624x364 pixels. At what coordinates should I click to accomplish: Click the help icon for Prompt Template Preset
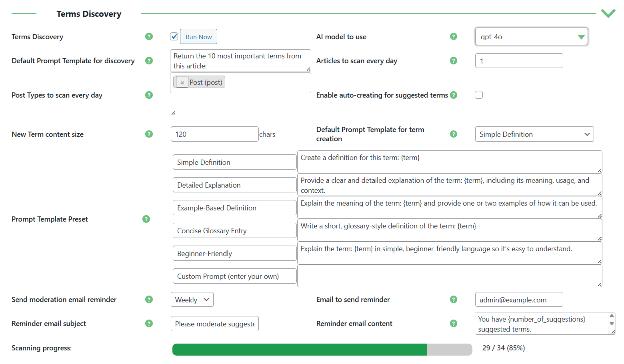pyautogui.click(x=146, y=219)
